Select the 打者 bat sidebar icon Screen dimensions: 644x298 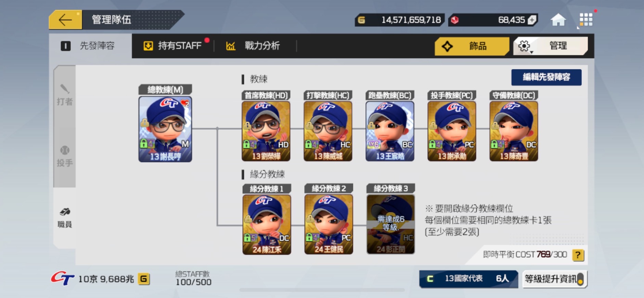click(65, 95)
